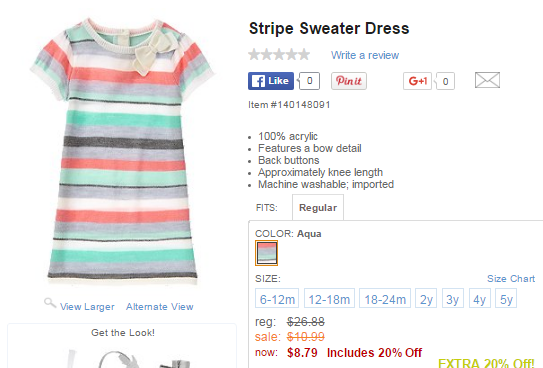This screenshot has height=368, width=543.
Task: Select the Aqua color swatch
Action: point(266,253)
